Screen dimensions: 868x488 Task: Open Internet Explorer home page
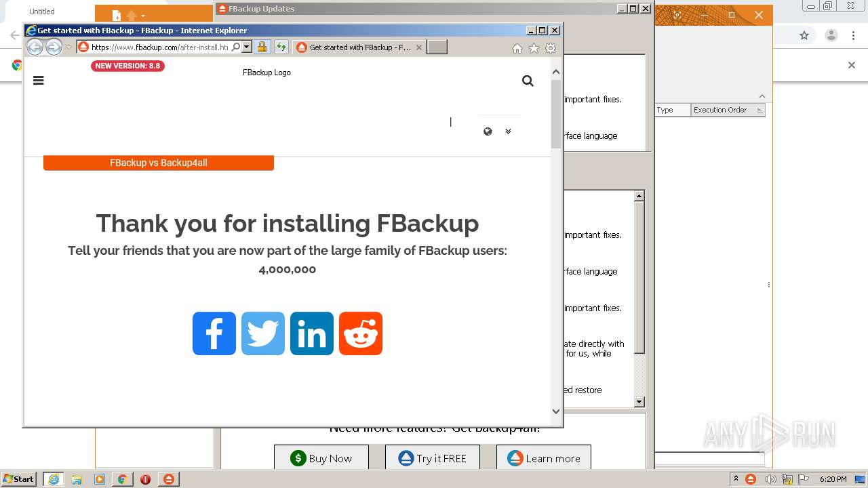pyautogui.click(x=517, y=48)
